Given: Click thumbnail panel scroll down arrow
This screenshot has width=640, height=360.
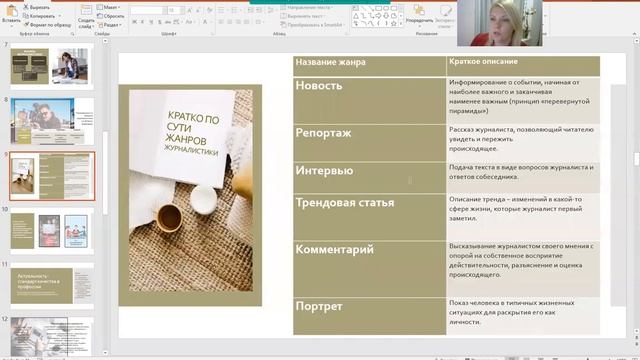Looking at the screenshot, I should pyautogui.click(x=105, y=353).
